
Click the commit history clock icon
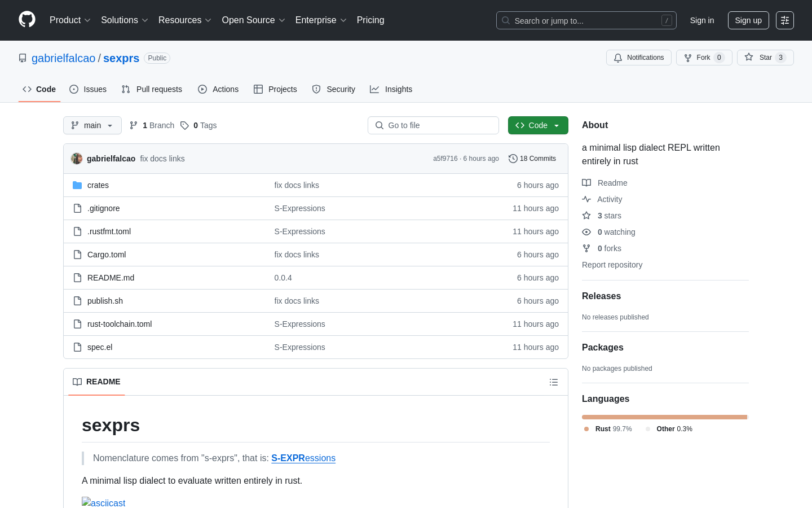(513, 159)
